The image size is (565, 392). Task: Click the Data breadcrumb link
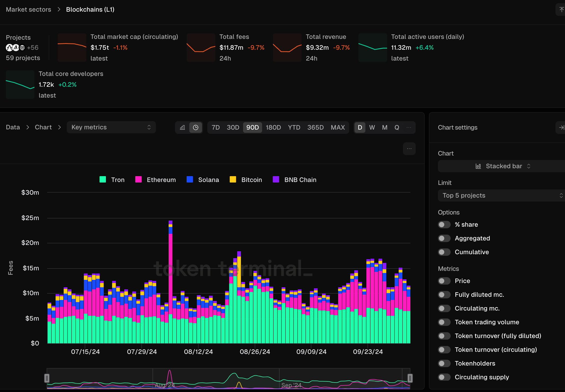coord(13,127)
